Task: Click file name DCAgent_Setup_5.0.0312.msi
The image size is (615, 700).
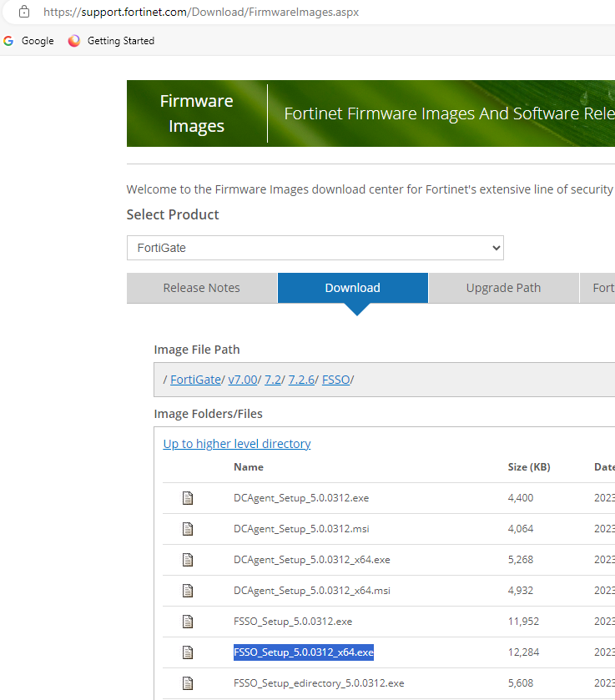Action: pyautogui.click(x=301, y=529)
